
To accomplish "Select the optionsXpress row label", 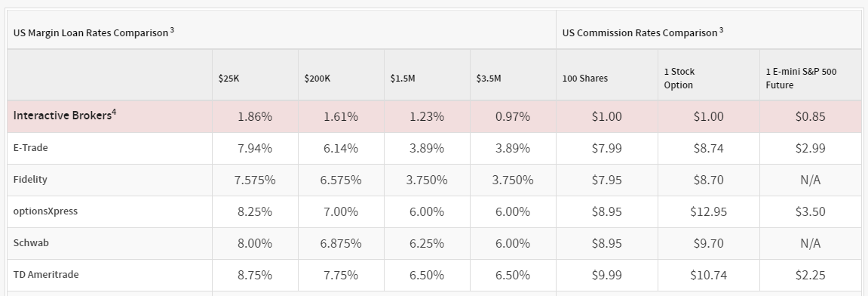I will [45, 211].
